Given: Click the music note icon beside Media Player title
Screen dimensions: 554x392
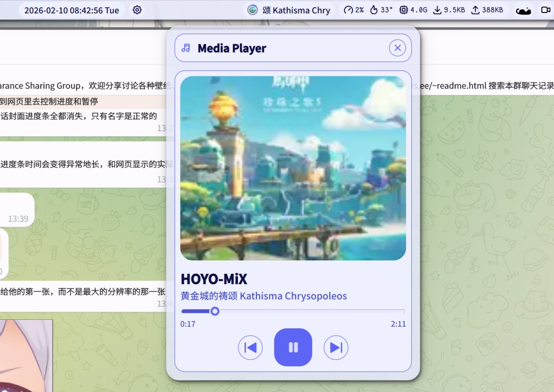Looking at the screenshot, I should [x=186, y=48].
